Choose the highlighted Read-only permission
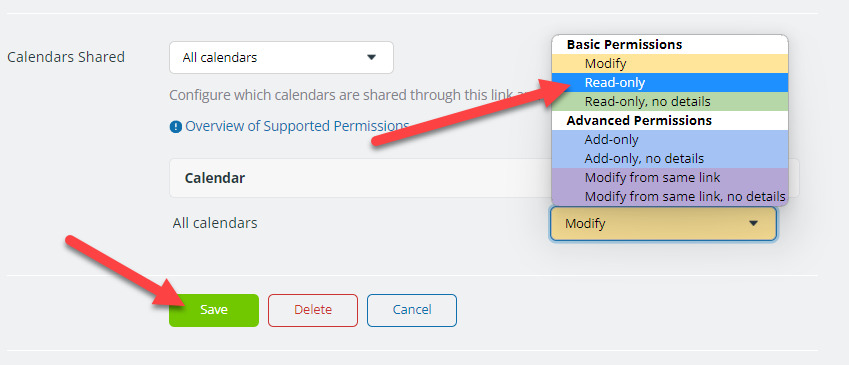The height and width of the screenshot is (365, 849). point(670,83)
